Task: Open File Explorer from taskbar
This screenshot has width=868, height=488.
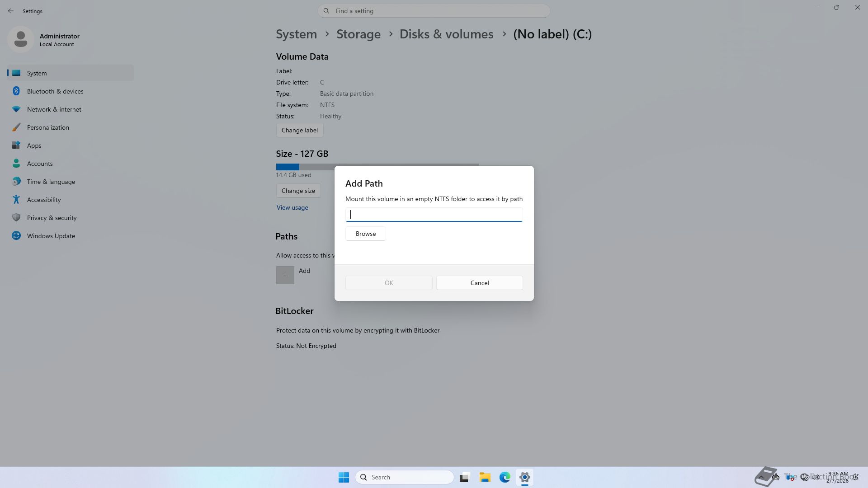Action: [485, 477]
